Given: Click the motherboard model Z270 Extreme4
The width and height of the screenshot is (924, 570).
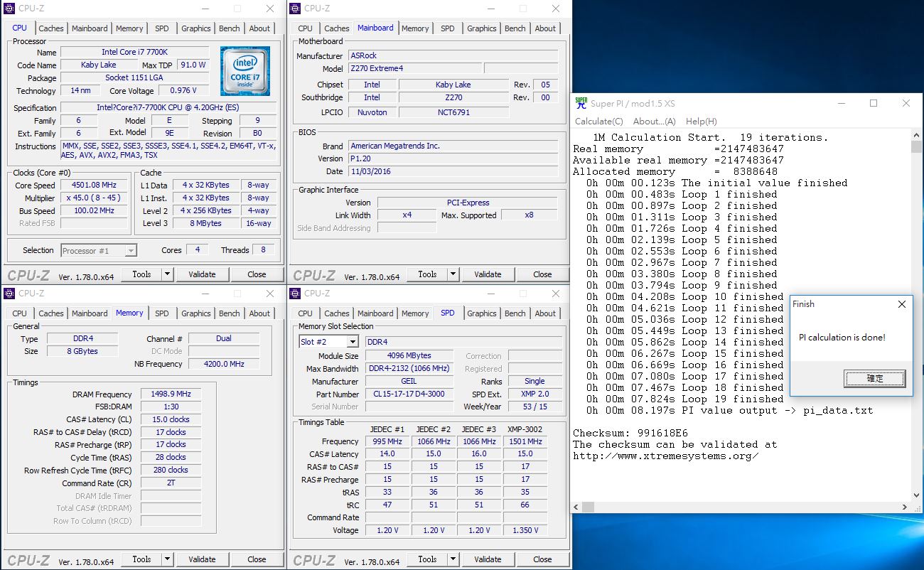Looking at the screenshot, I should pyautogui.click(x=414, y=68).
